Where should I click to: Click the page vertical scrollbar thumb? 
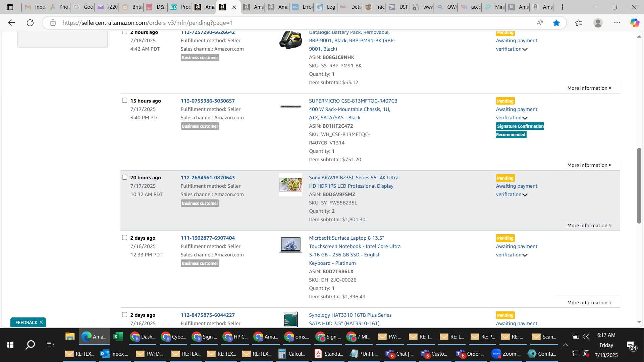pyautogui.click(x=639, y=185)
